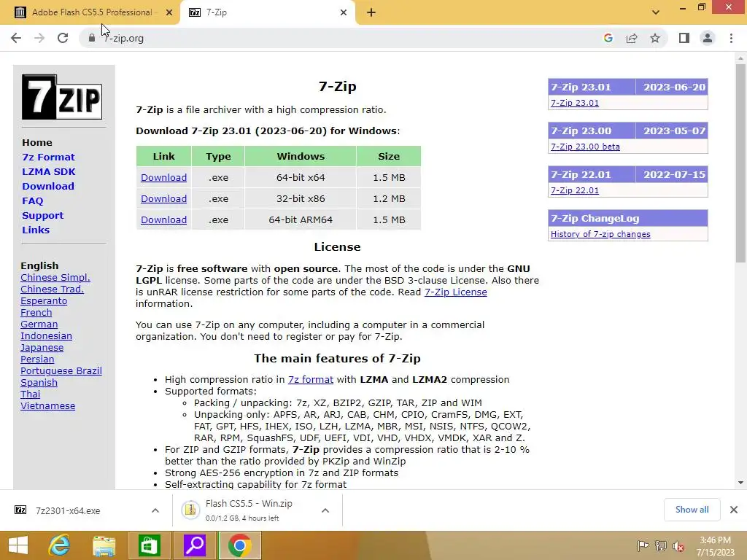Viewport: 747px width, 560px height.
Task: Select the 7-Zip browser tab
Action: click(267, 12)
